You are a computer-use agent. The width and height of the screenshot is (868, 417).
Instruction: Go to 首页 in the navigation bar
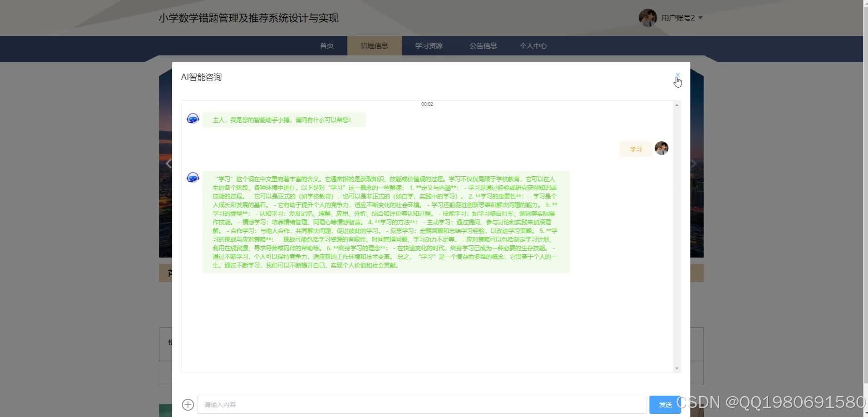[x=326, y=45]
